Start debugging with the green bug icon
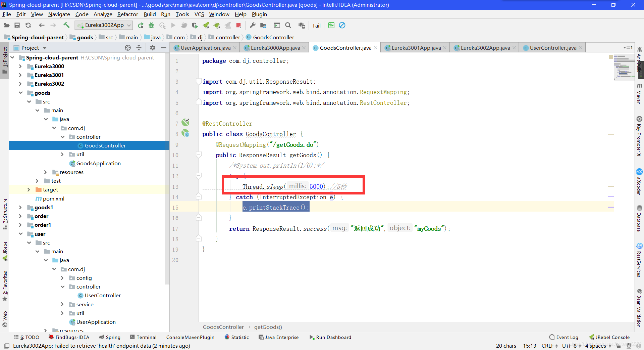This screenshot has width=644, height=350. [151, 25]
